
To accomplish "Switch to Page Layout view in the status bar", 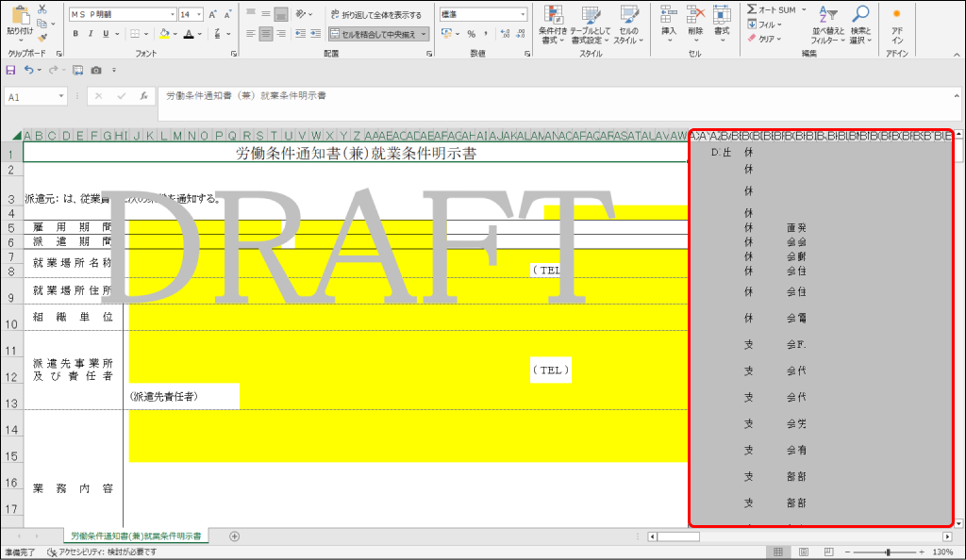I will point(804,552).
